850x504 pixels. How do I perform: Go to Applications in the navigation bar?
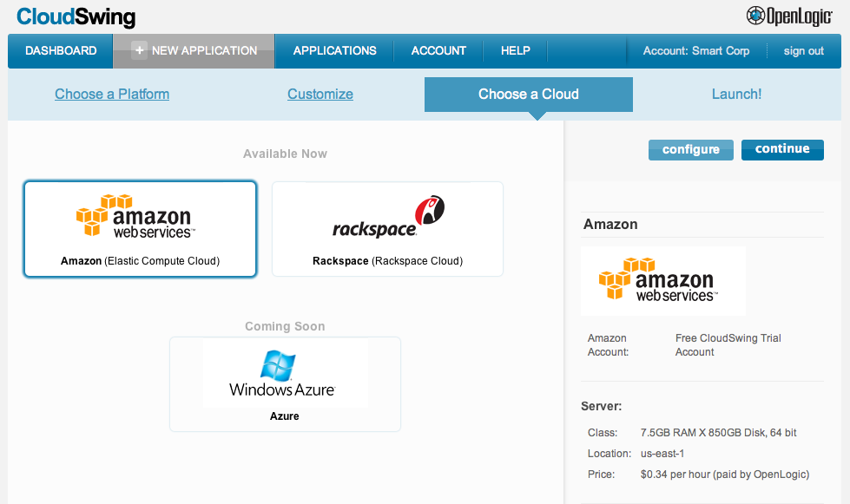pos(334,51)
